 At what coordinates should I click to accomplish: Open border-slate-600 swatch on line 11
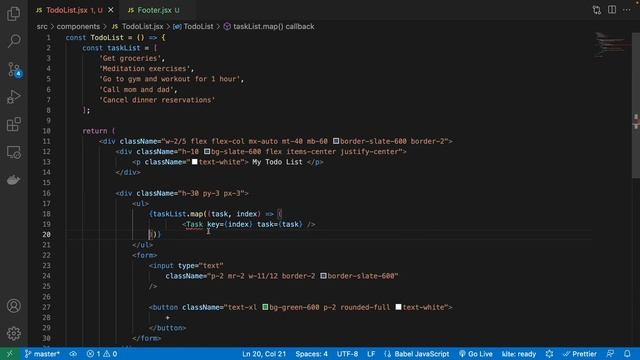tap(336, 141)
